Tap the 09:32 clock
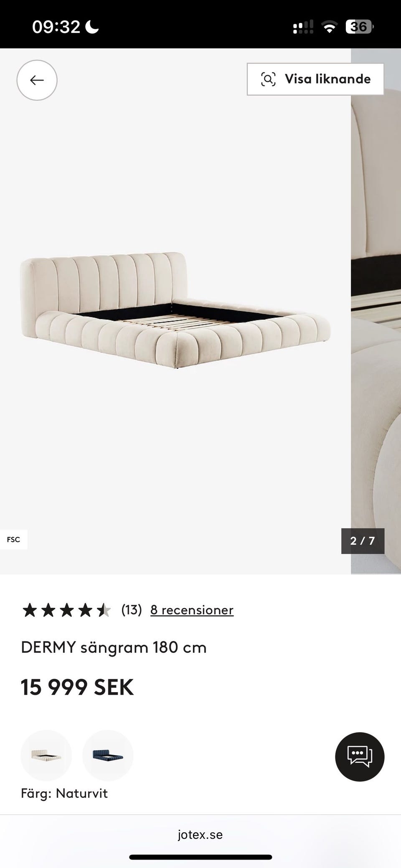 click(56, 27)
